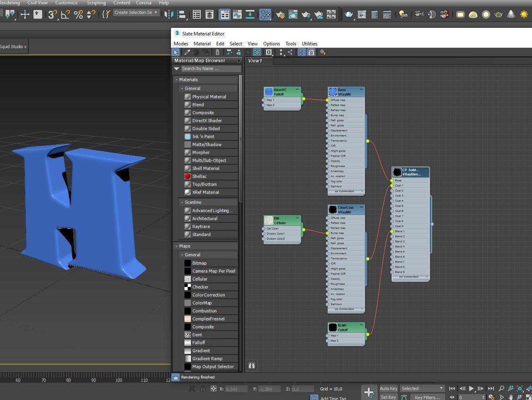Click Base VRayMtl node preview thumbnail

pos(333,92)
